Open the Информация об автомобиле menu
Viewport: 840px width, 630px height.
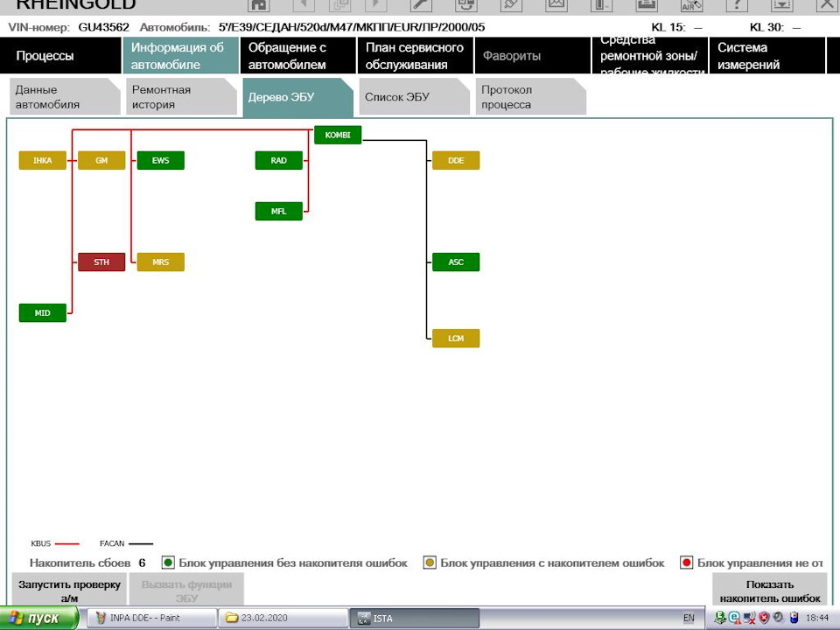[x=180, y=56]
